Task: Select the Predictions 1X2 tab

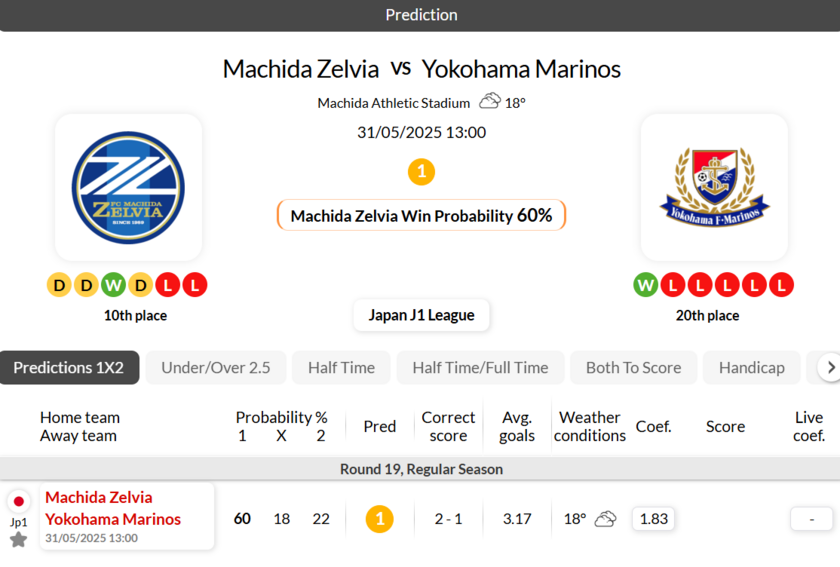Action: coord(69,368)
